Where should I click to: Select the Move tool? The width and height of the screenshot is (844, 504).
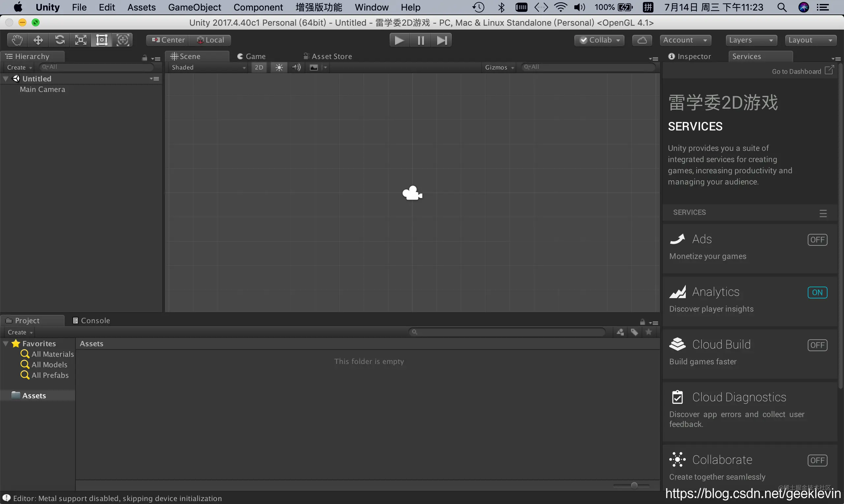coord(38,40)
